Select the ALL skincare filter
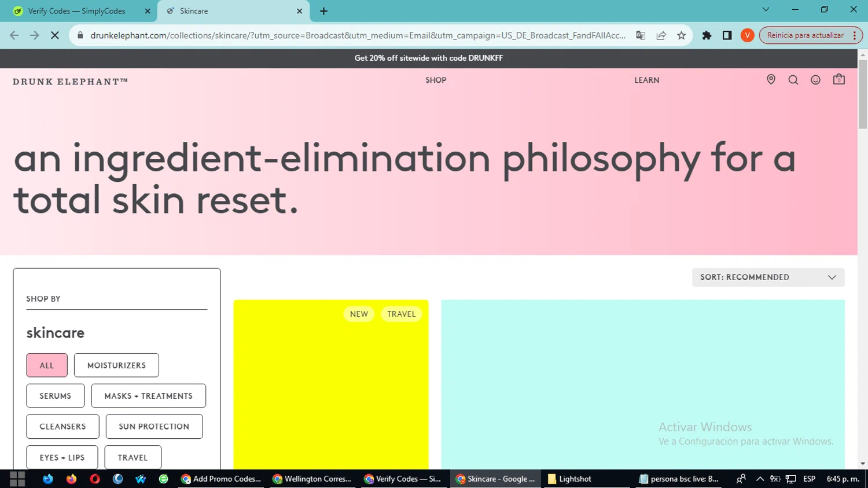 [x=47, y=365]
